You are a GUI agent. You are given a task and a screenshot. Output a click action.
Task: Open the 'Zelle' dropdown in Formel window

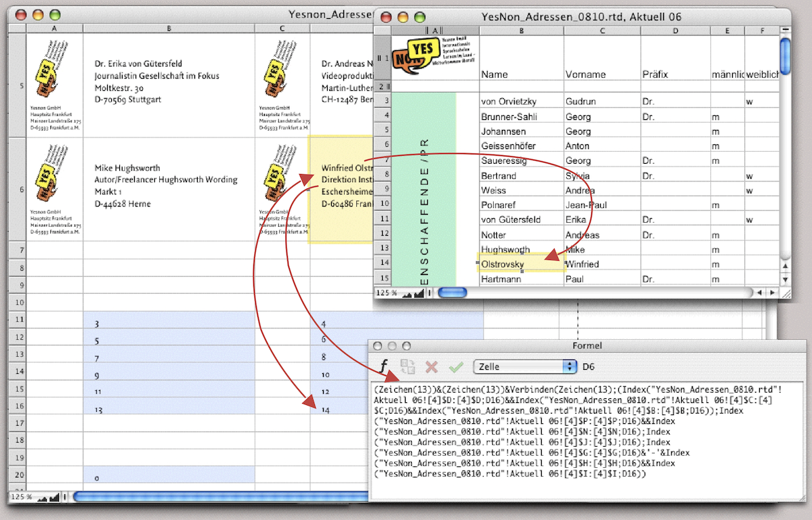525,366
